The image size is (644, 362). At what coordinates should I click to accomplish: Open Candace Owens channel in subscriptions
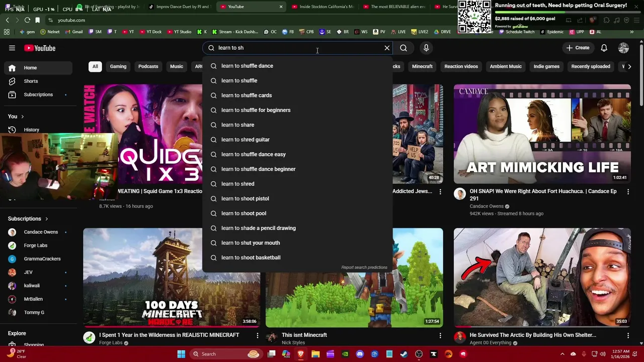pos(38,232)
